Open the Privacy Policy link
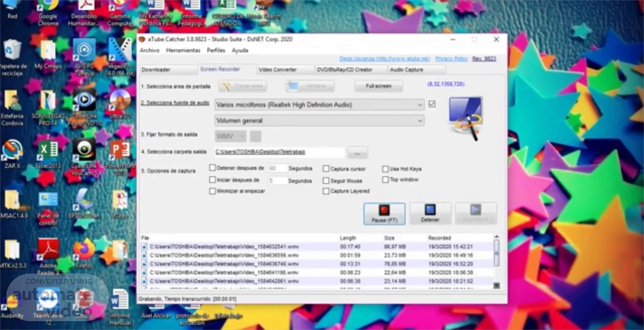 pos(451,58)
